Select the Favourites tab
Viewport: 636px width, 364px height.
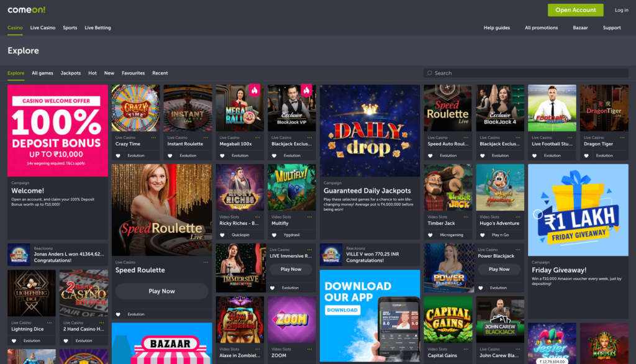pyautogui.click(x=133, y=73)
